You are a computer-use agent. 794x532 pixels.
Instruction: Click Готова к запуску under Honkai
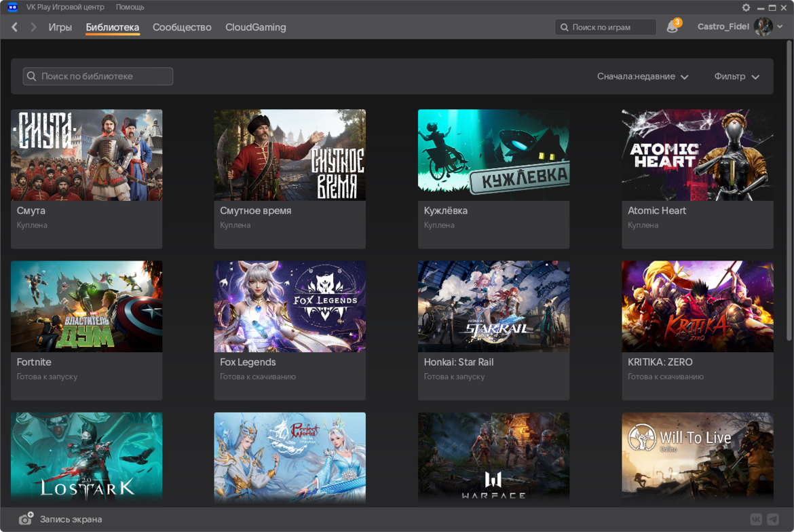pos(454,377)
